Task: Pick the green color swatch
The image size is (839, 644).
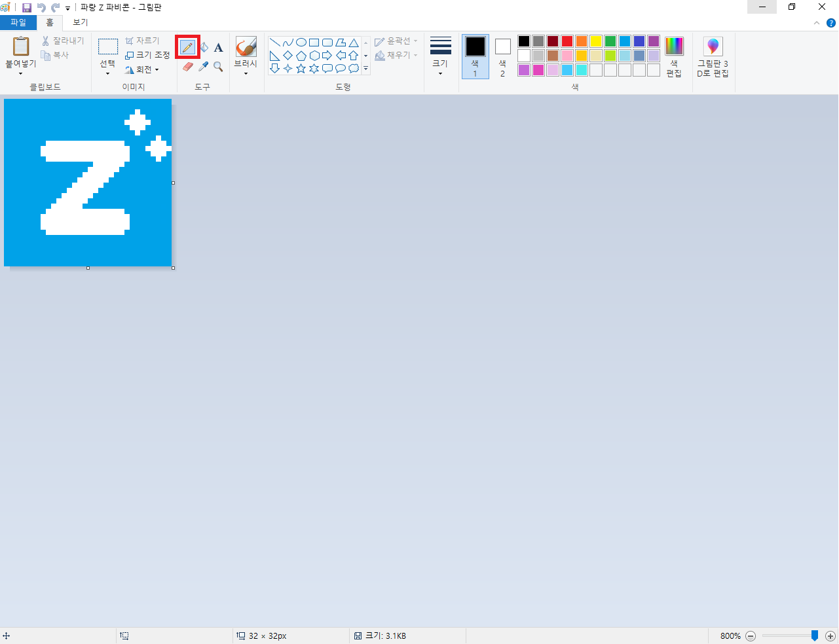Action: click(610, 41)
